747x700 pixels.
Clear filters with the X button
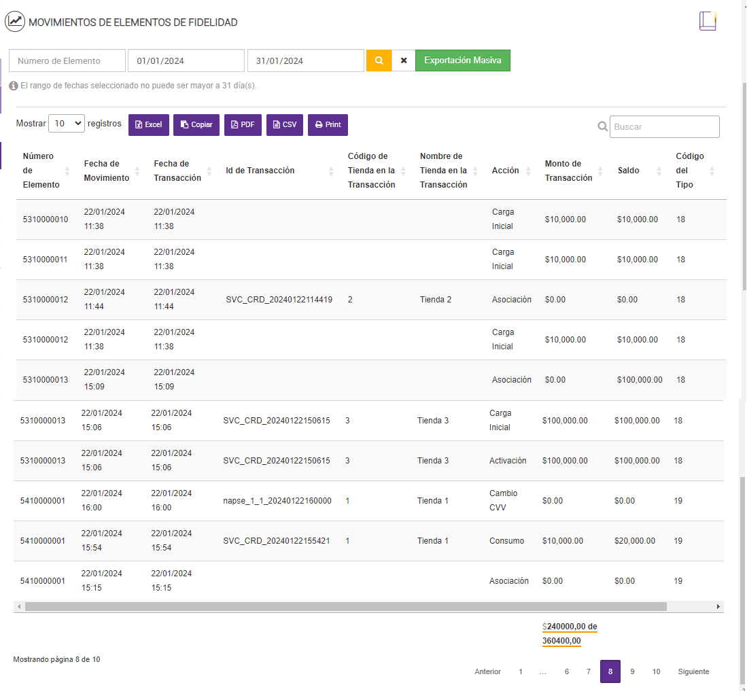[403, 60]
